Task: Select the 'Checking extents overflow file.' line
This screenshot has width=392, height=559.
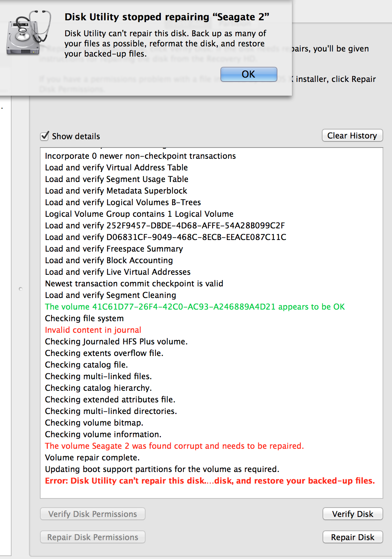Action: pyautogui.click(x=104, y=353)
